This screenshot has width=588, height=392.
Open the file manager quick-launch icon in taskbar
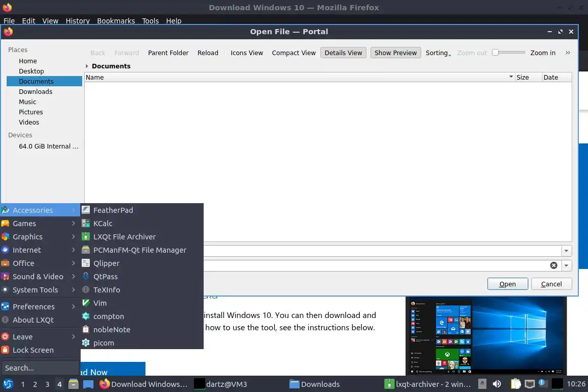pyautogui.click(x=73, y=384)
